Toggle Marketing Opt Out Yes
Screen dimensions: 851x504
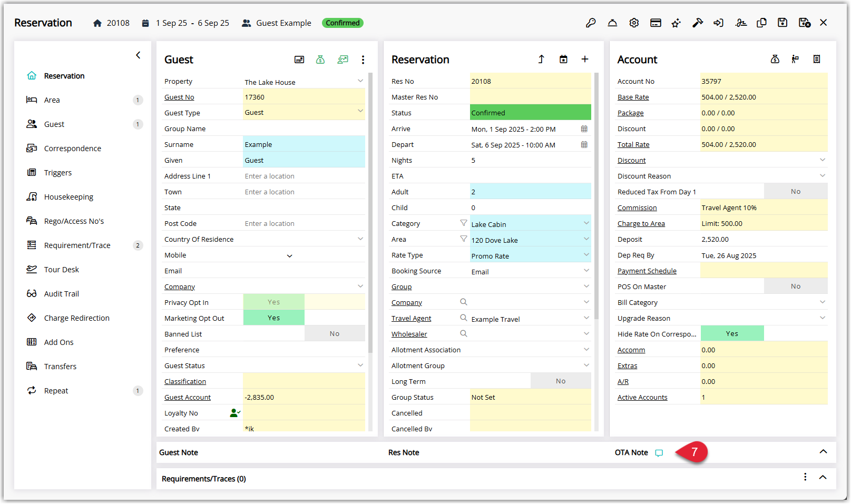tap(273, 318)
